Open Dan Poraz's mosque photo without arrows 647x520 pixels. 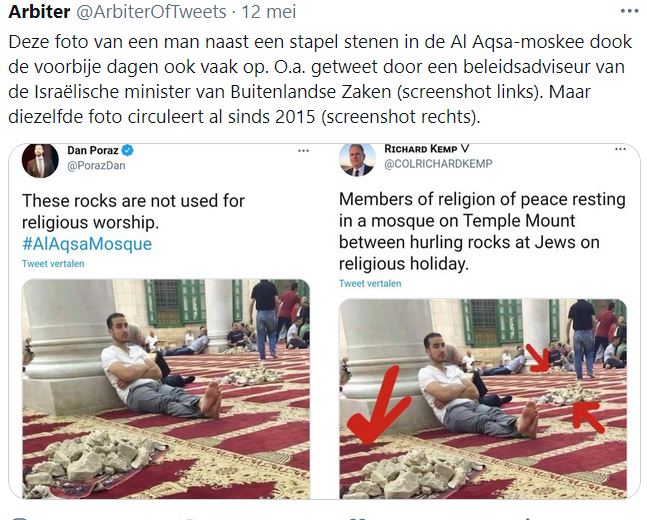click(166, 389)
